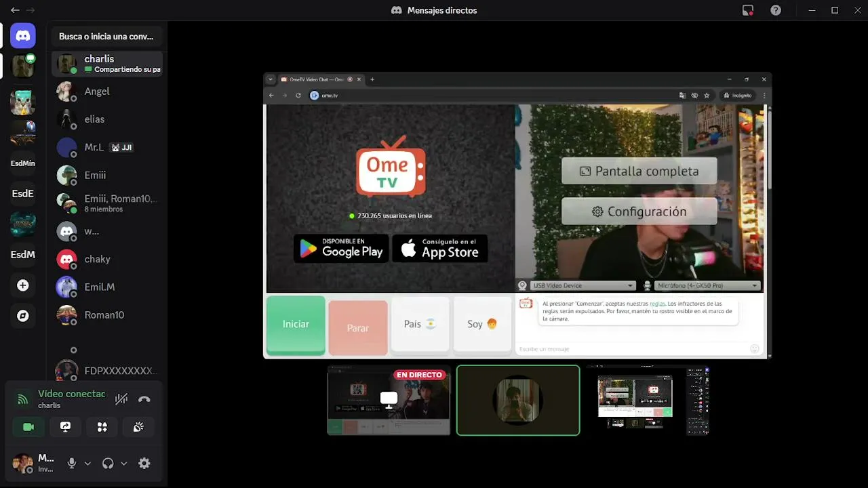The width and height of the screenshot is (868, 488).
Task: Open tab search dropdown in shared browser
Action: coord(271,79)
